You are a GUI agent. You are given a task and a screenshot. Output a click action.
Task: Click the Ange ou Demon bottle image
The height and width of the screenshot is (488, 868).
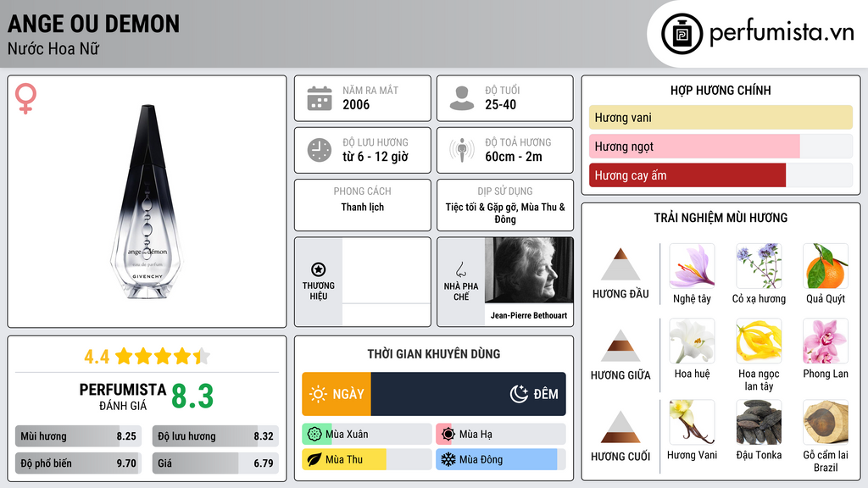(147, 202)
